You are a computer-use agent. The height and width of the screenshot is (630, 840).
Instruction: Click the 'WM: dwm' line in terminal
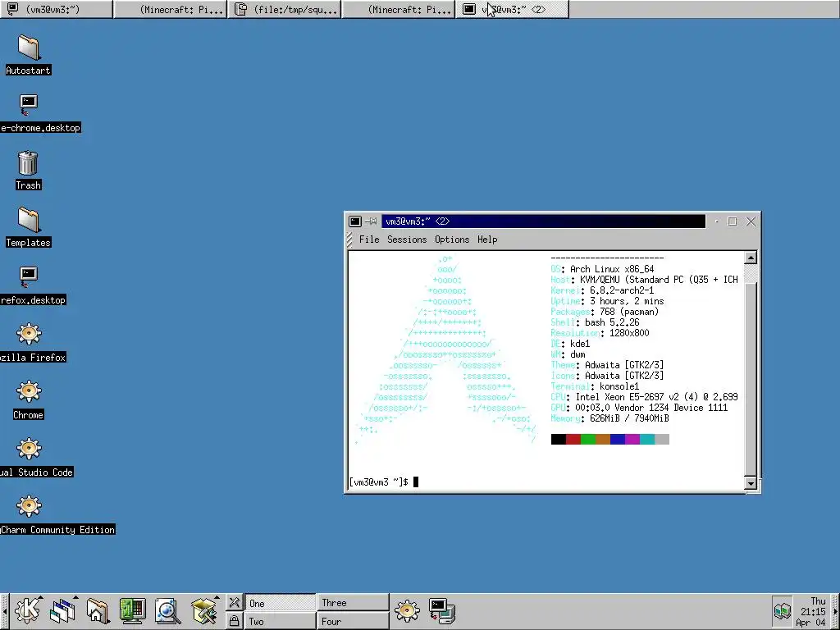(x=568, y=354)
